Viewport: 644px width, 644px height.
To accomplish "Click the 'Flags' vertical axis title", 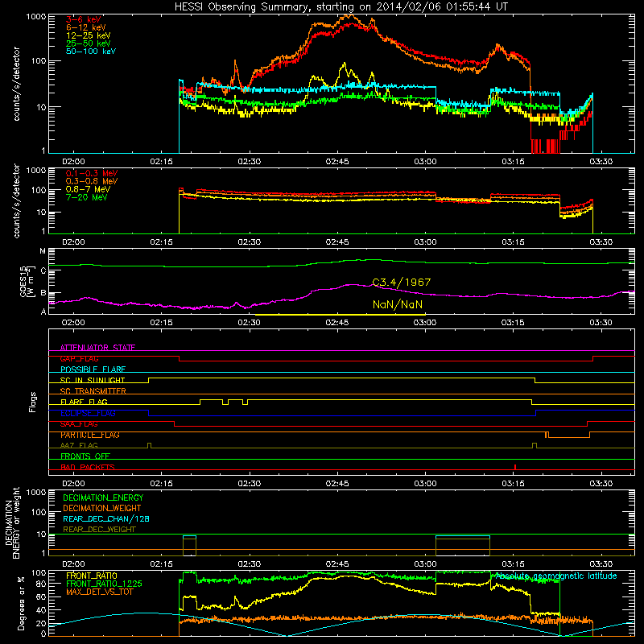I will (x=33, y=402).
